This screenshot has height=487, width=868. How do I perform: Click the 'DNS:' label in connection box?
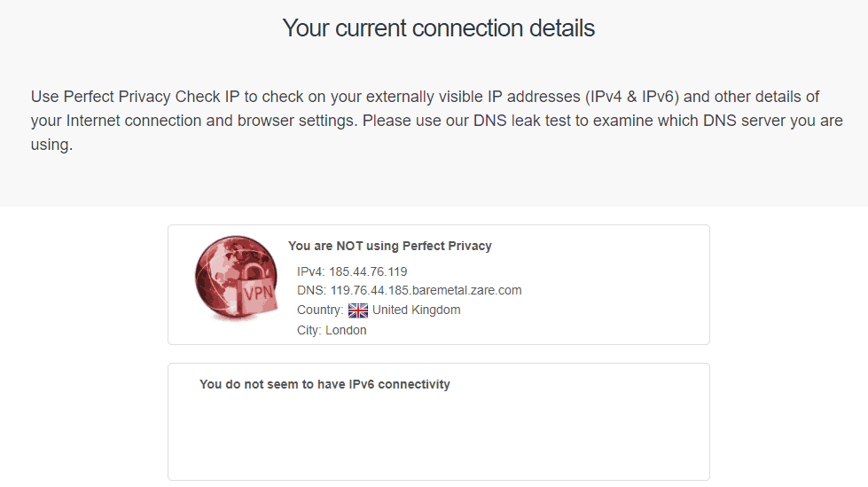coord(311,290)
